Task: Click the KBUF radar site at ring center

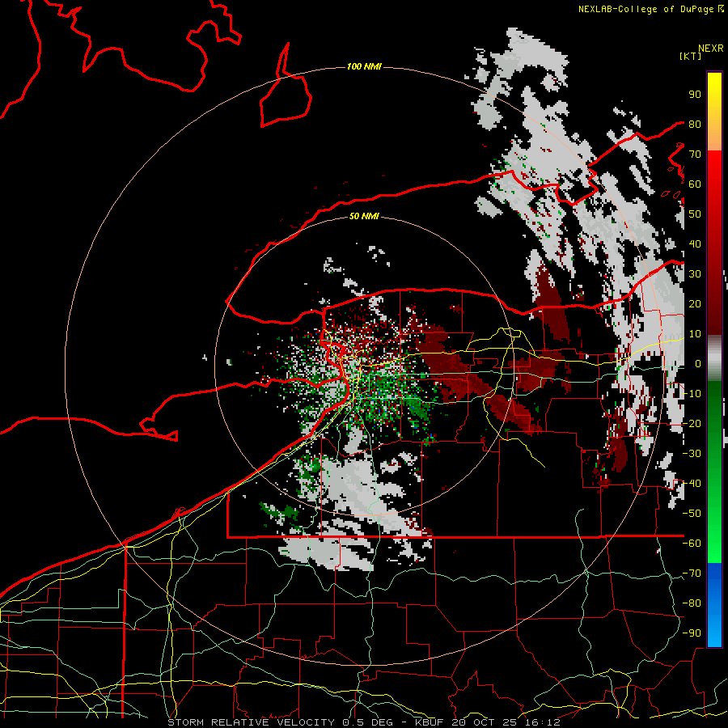Action: pos(363,366)
